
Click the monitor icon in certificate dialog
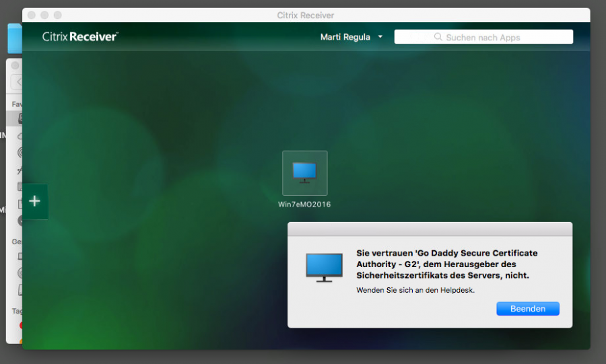(x=324, y=267)
